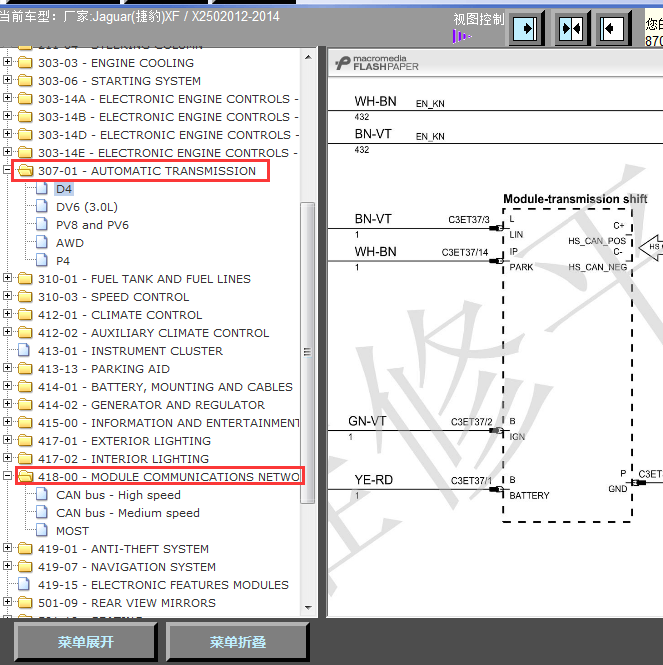Screen dimensions: 663x665
Task: Expand the 415-00 Information and Entertainment node
Action: pos(7,422)
